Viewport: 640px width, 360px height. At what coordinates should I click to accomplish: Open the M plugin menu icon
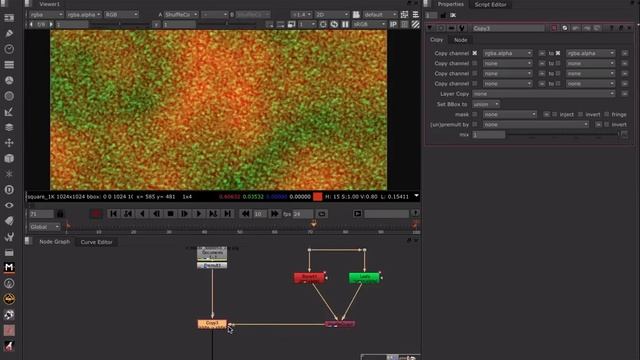(9, 268)
